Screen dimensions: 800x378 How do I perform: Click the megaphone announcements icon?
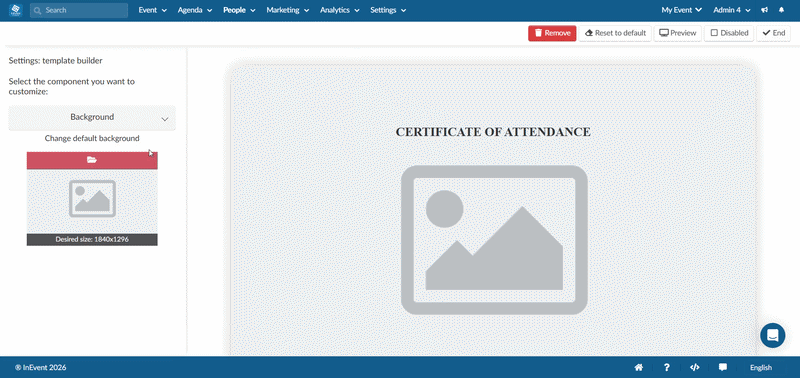(764, 10)
